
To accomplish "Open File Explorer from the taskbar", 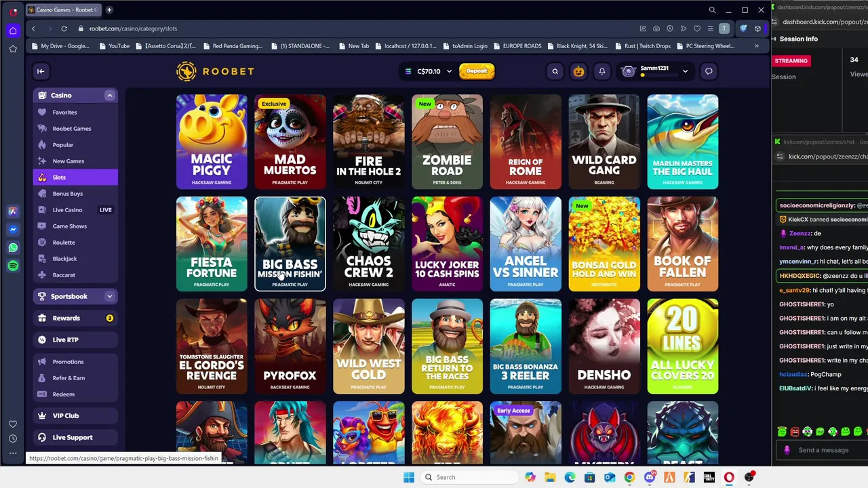I will click(550, 477).
